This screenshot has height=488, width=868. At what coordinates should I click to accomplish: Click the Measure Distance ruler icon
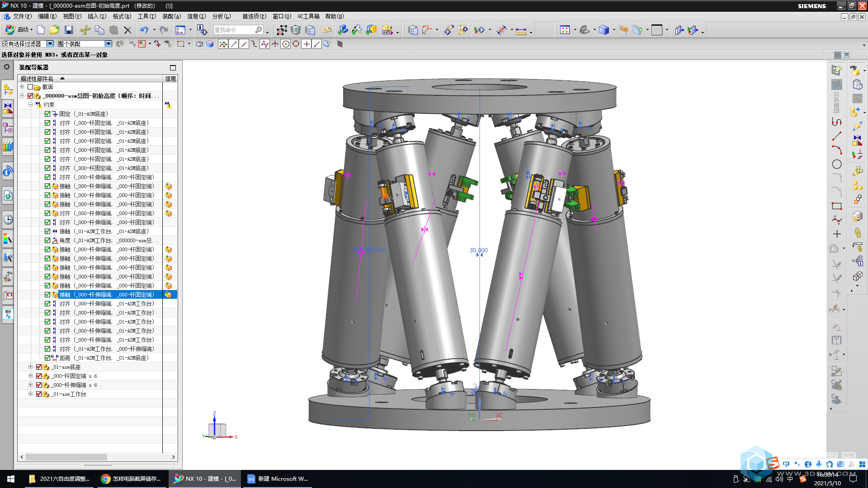(521, 30)
